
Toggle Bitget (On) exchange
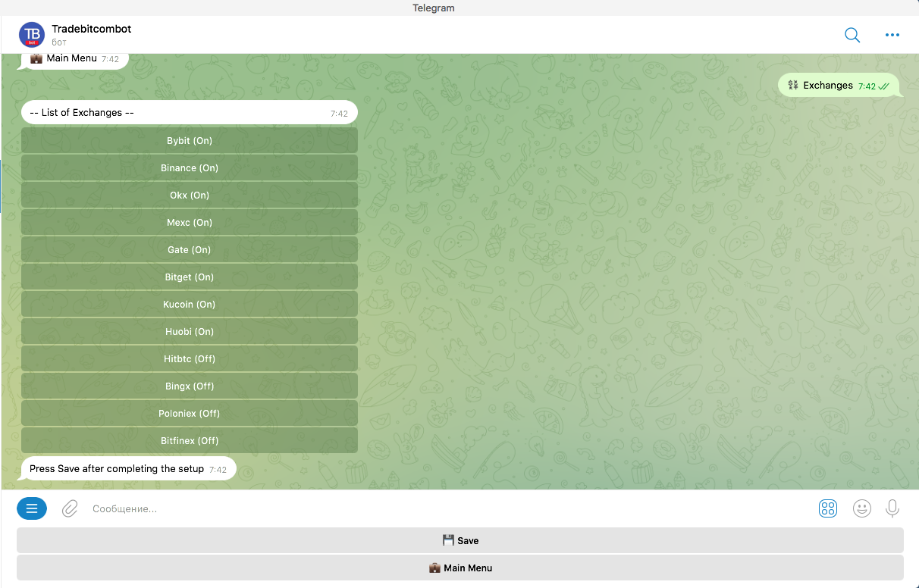(190, 277)
